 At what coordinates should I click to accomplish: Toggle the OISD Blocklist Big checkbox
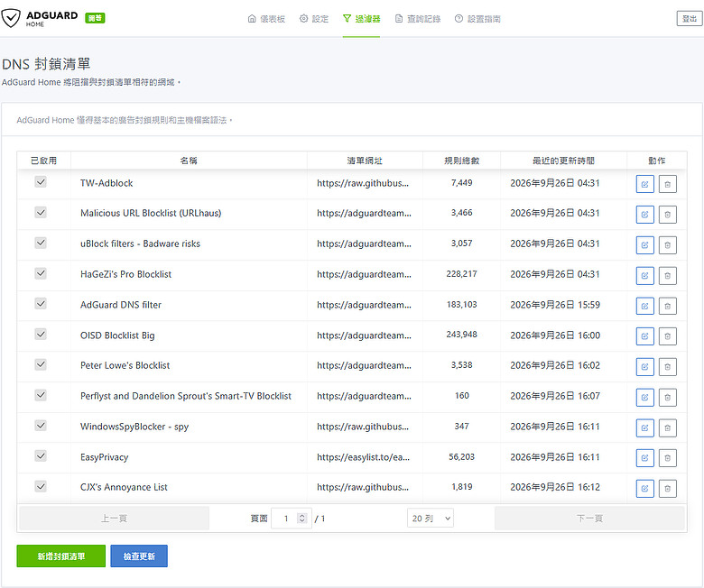coord(41,335)
